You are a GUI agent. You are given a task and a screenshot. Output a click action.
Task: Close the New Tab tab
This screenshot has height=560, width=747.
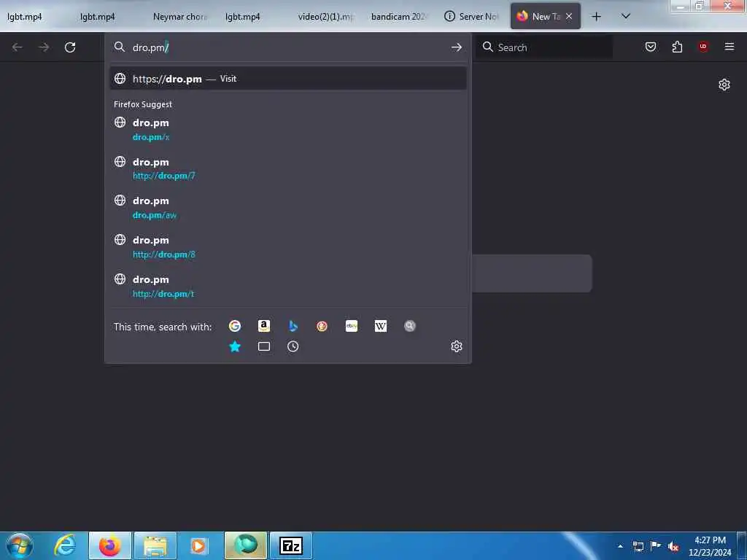(x=569, y=16)
